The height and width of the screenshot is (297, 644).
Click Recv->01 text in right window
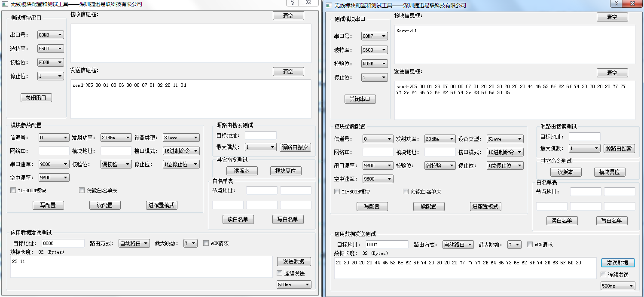[406, 31]
